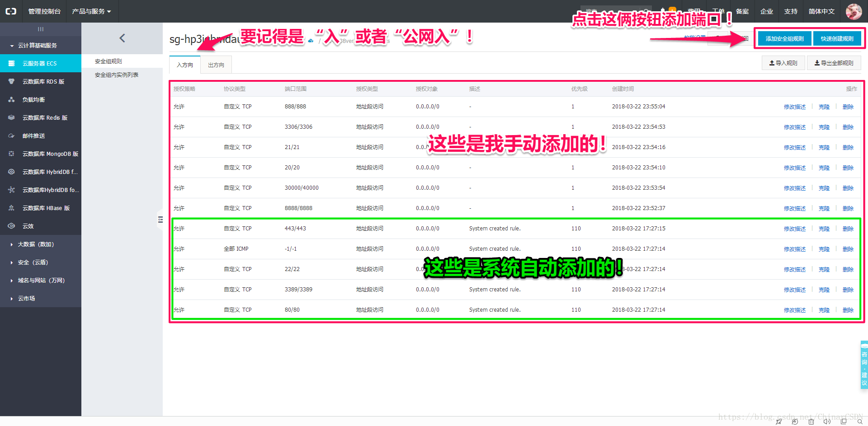
Task: Open the 支持 top menu
Action: 791,11
